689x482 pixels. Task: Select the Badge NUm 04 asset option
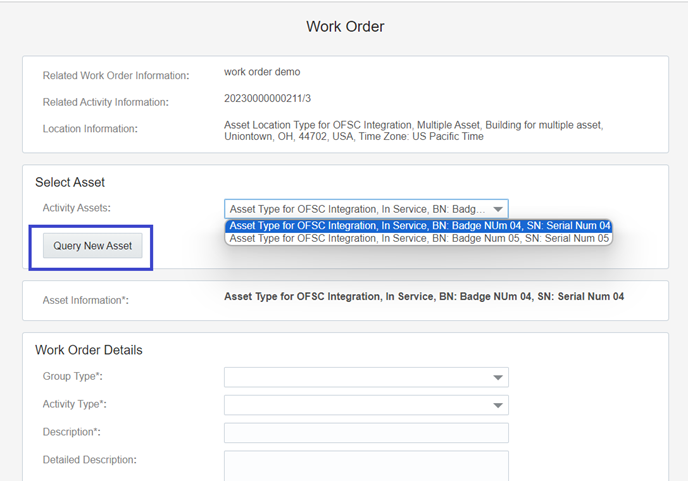point(419,226)
